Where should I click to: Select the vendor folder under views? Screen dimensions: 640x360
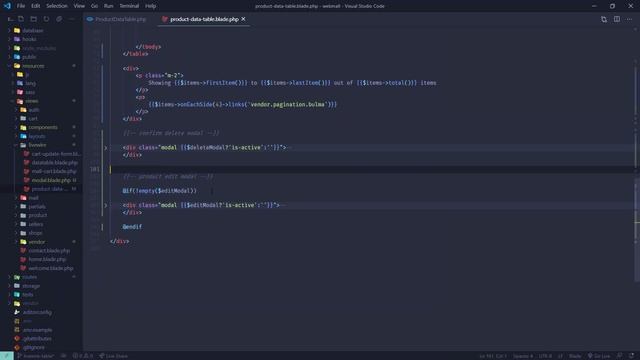pyautogui.click(x=37, y=242)
